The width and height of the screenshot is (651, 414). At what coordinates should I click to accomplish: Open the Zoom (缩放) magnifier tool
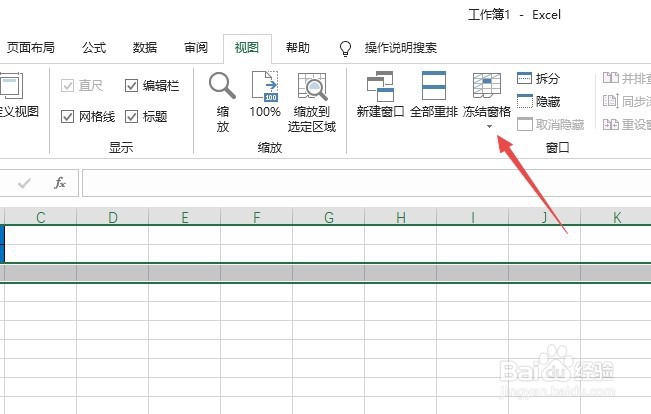pos(223,102)
